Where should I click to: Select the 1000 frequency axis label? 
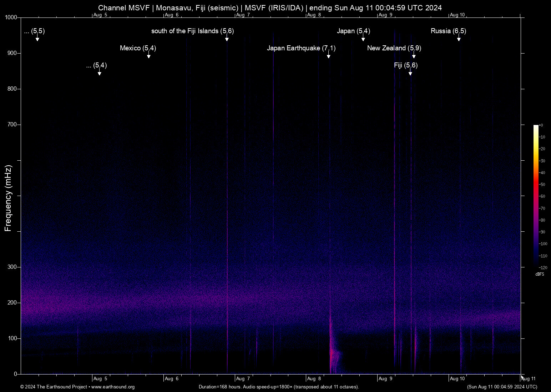point(11,17)
